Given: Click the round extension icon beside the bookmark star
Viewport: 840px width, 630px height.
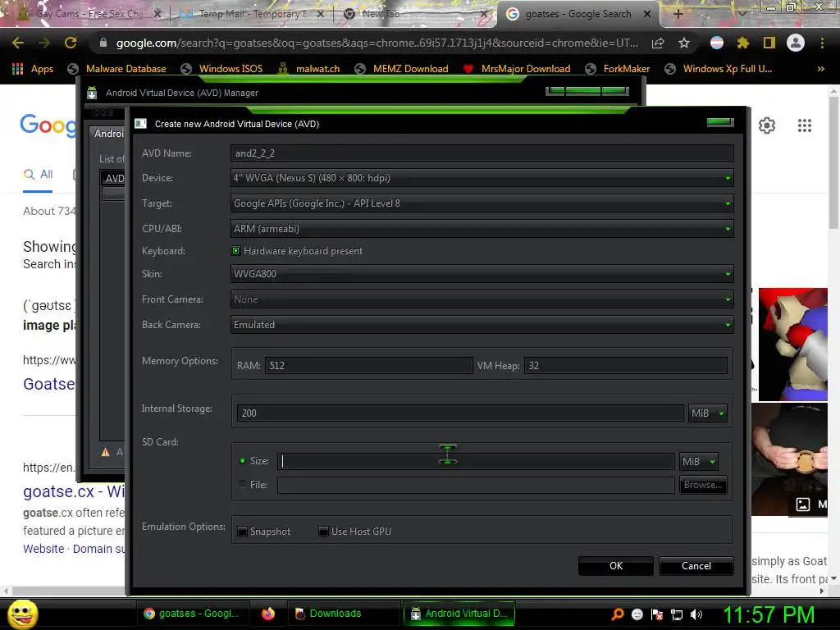Looking at the screenshot, I should [717, 43].
